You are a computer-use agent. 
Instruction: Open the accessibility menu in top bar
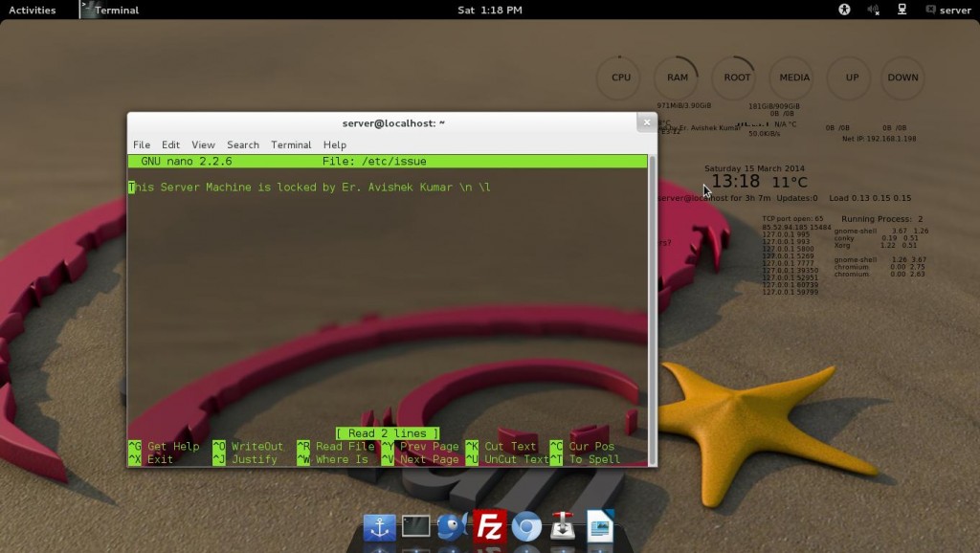844,10
